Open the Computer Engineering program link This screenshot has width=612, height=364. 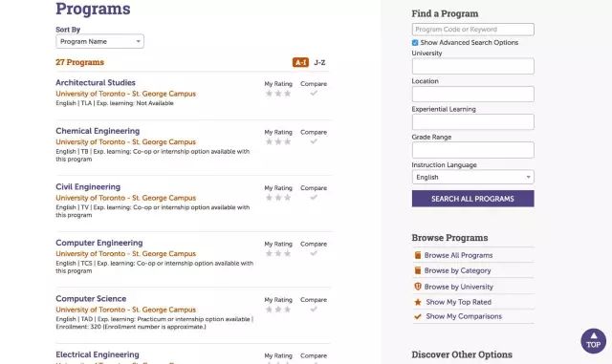[x=99, y=243]
